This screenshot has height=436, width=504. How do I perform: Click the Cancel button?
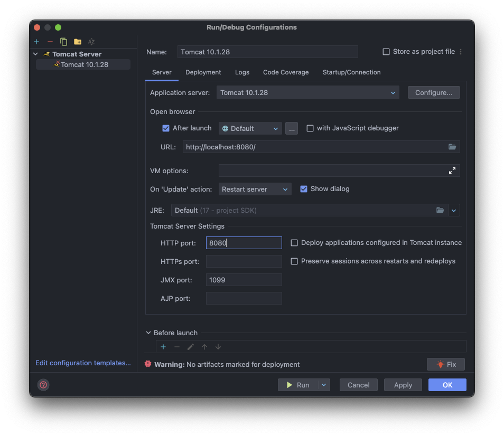coord(358,385)
